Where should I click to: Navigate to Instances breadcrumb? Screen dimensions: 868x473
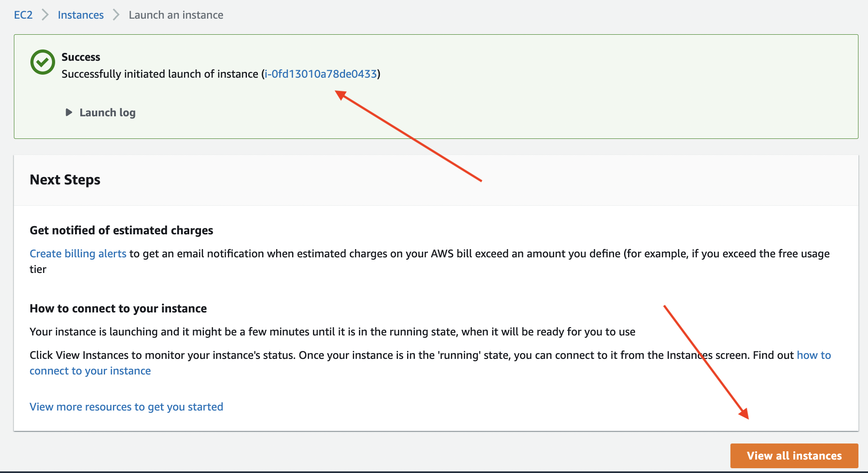[81, 15]
